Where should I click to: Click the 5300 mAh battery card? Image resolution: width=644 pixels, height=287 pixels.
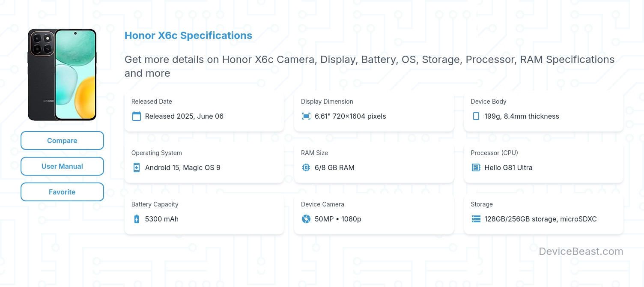204,214
